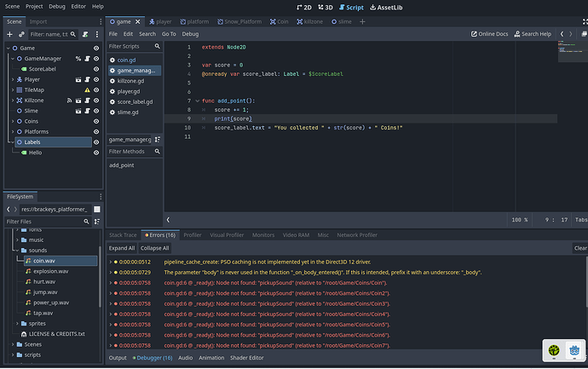The height and width of the screenshot is (369, 588).
Task: Add a new child node with plus icon
Action: (x=9, y=34)
